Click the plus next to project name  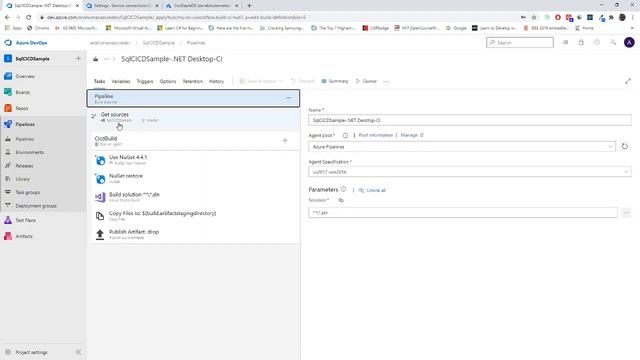point(78,58)
